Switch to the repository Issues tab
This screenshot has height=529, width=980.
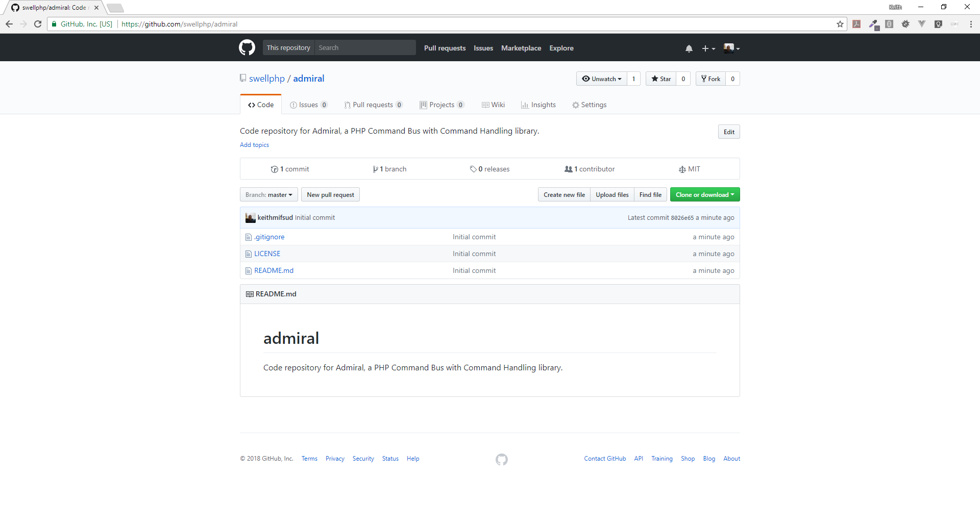tap(308, 105)
